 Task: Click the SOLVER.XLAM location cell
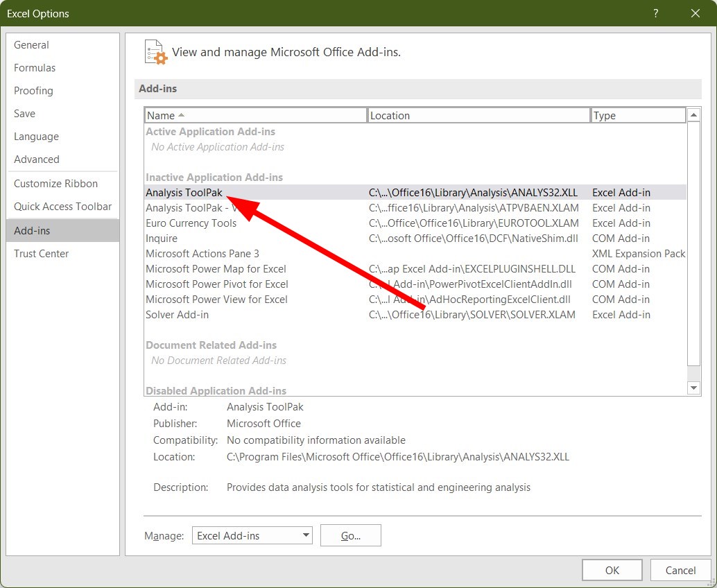pos(472,315)
